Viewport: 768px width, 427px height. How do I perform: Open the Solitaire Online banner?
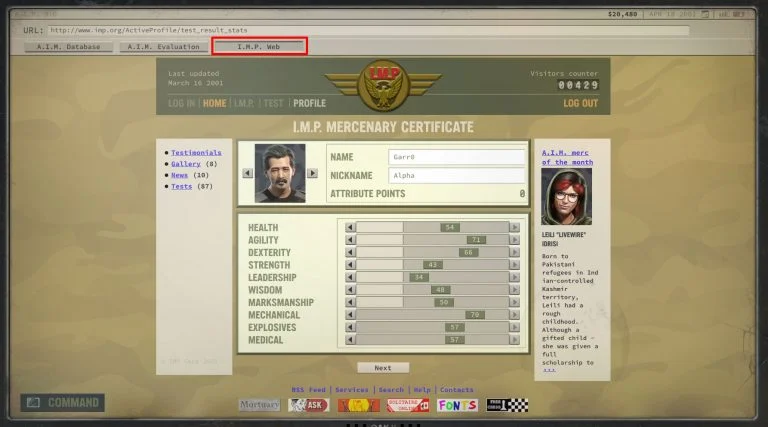(x=408, y=405)
